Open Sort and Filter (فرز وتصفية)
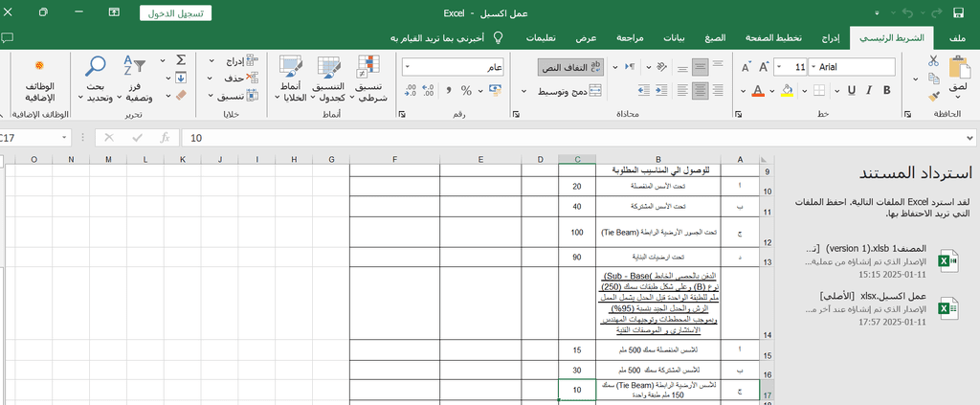 134,79
